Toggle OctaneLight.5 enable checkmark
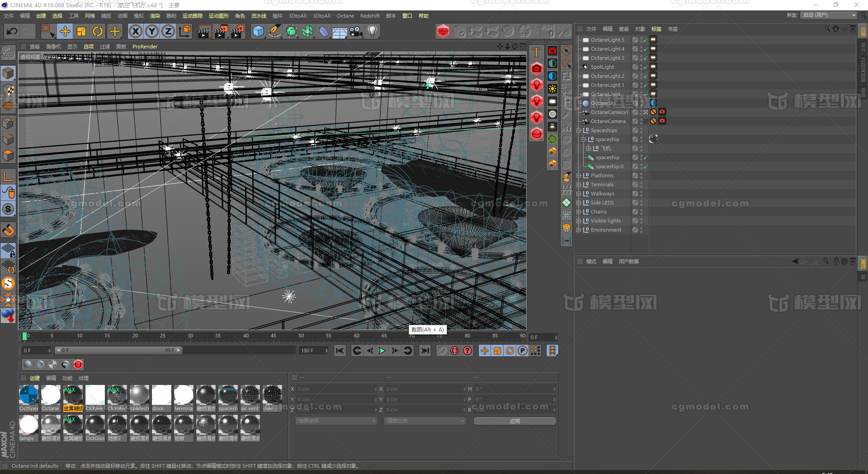This screenshot has height=474, width=868. (646, 40)
